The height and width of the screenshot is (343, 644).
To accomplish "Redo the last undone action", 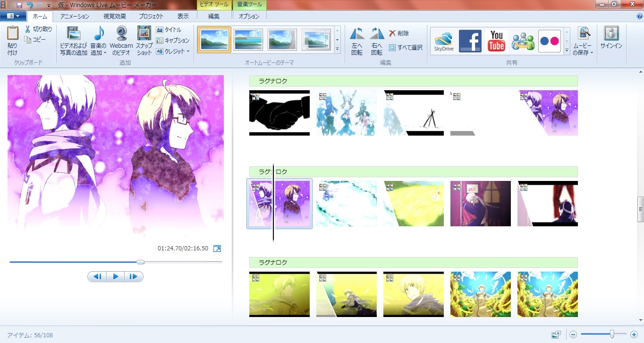I will (x=40, y=5).
